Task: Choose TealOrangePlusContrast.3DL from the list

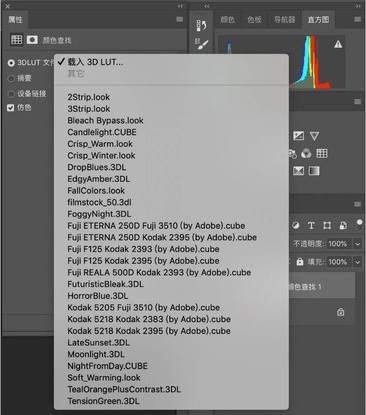Action: 124,389
